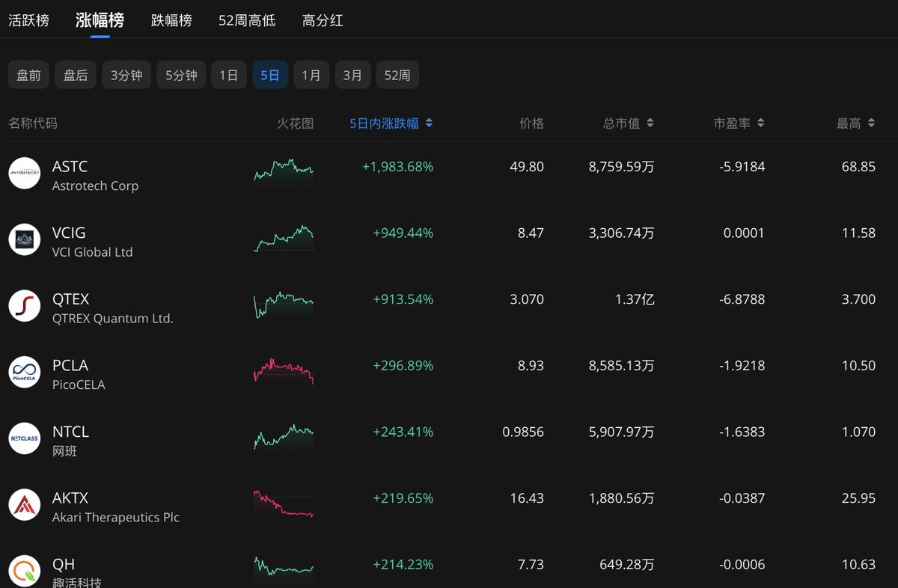Choose the 52周 period filter
This screenshot has height=588, width=898.
(397, 75)
